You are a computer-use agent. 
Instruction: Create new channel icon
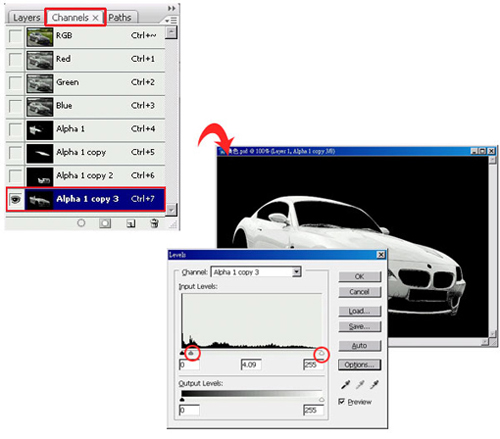pyautogui.click(x=131, y=223)
